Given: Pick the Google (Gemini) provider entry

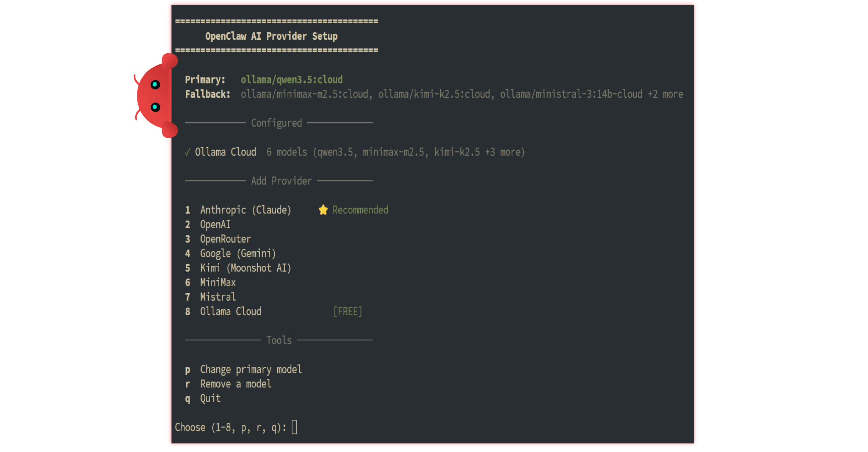Looking at the screenshot, I should [x=238, y=254].
